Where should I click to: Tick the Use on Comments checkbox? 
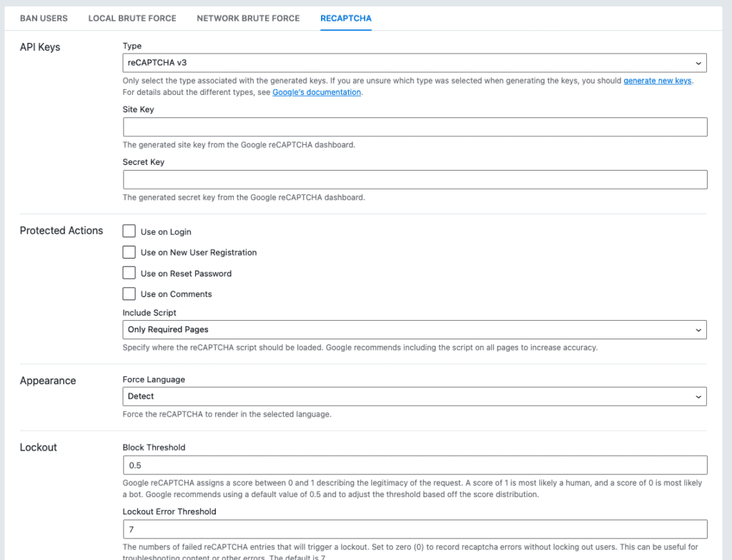tap(129, 294)
